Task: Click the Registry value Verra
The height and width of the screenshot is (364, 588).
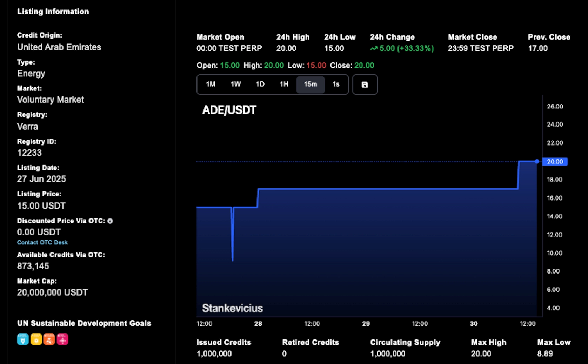Action: 28,127
